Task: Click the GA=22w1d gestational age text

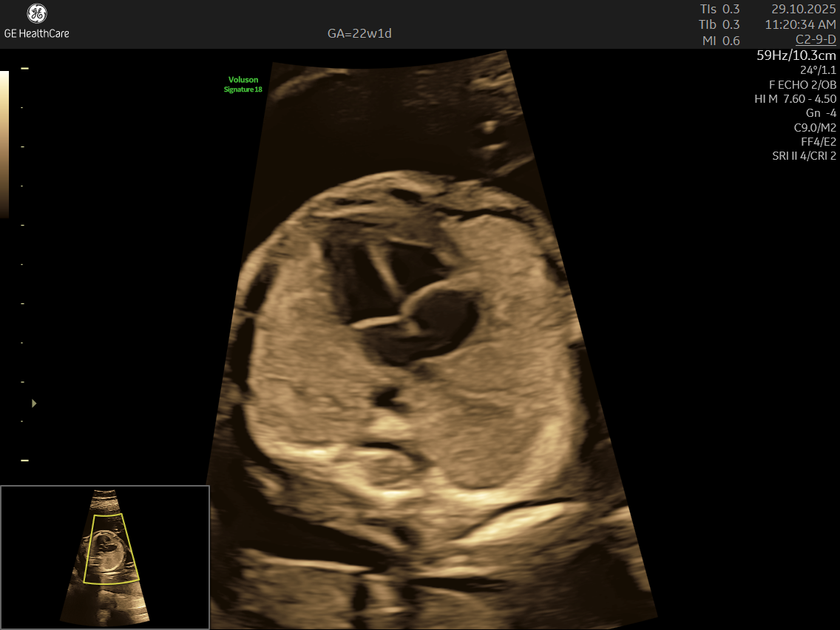Action: (359, 34)
